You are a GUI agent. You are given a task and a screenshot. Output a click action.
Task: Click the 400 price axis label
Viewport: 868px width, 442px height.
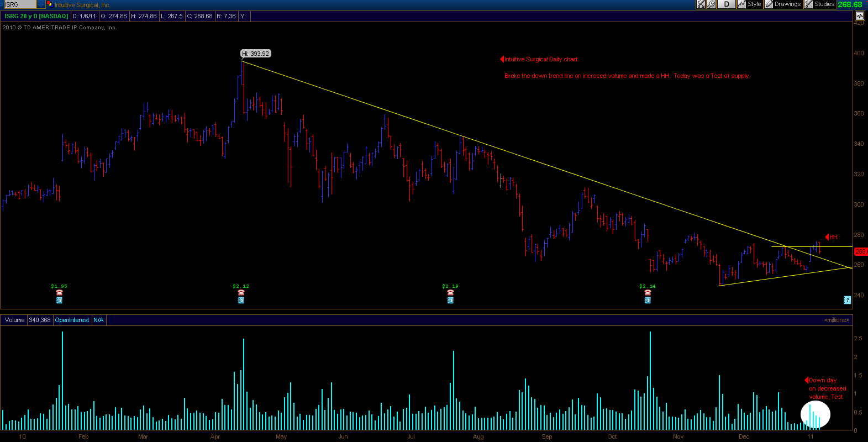pos(859,53)
